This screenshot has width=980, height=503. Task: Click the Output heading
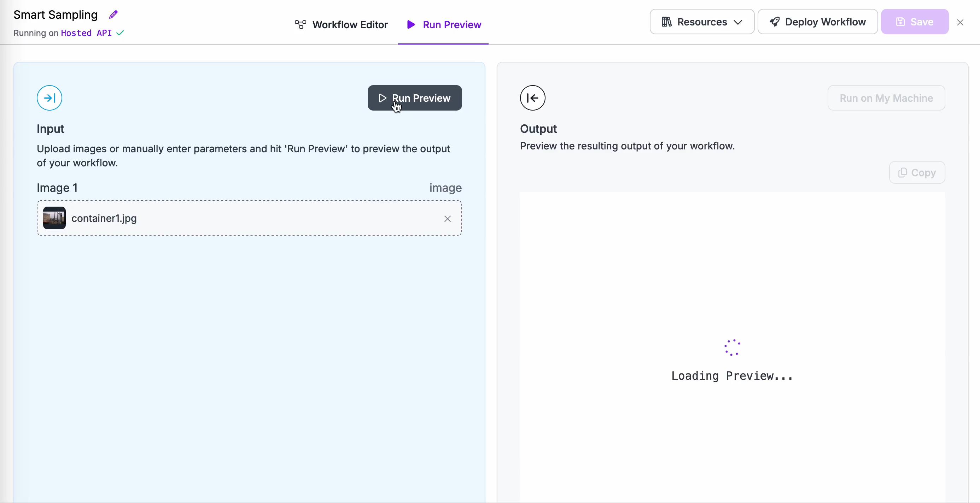click(538, 129)
